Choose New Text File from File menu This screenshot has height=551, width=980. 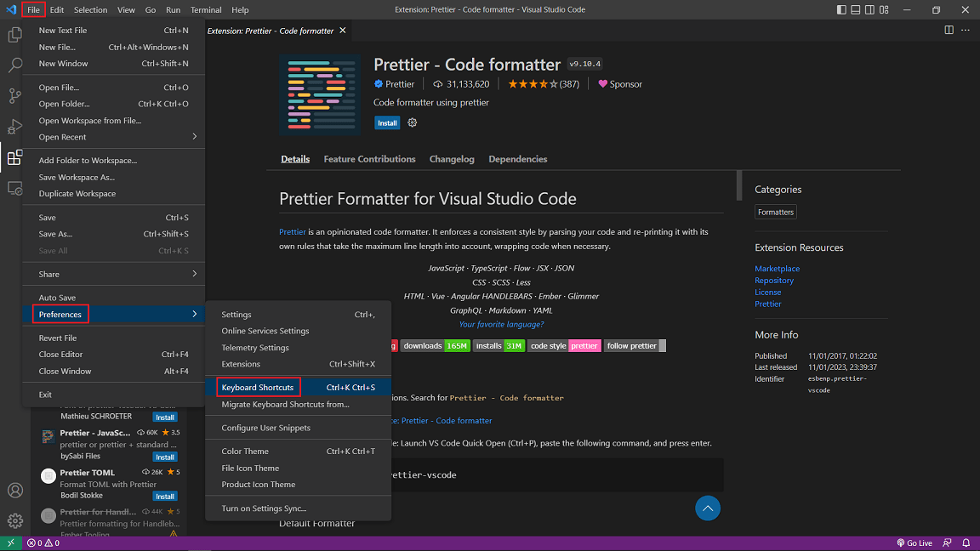pyautogui.click(x=114, y=30)
